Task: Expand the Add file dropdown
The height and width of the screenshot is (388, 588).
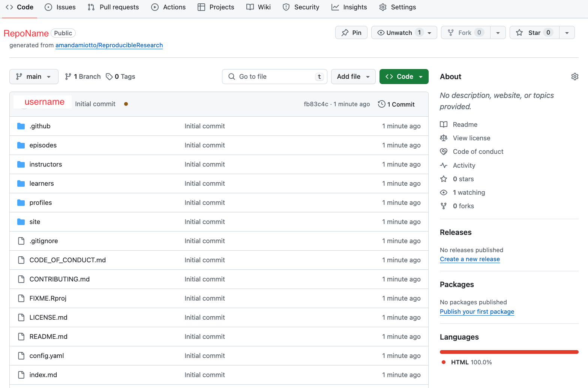Action: pos(353,77)
